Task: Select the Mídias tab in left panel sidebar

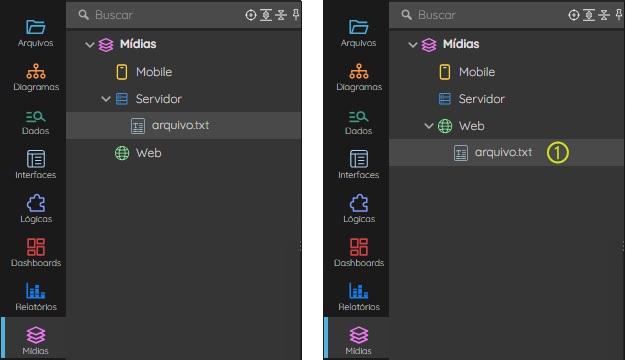Action: pyautogui.click(x=34, y=339)
